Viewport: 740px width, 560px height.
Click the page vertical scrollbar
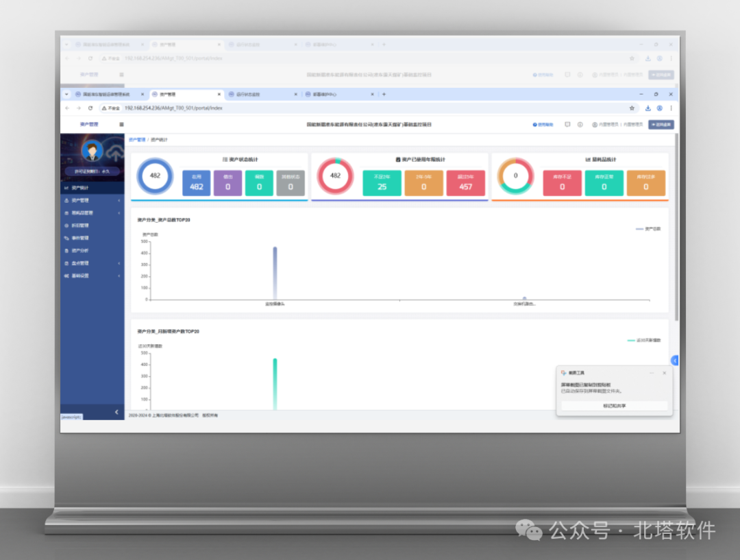tap(676, 227)
